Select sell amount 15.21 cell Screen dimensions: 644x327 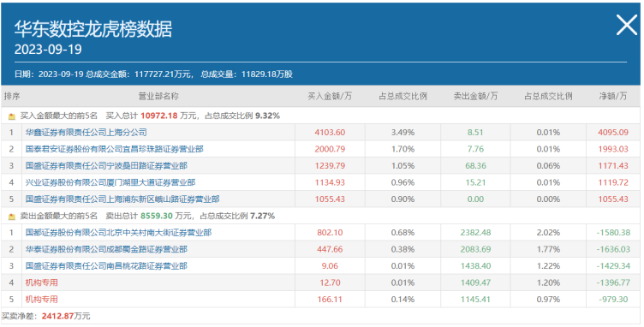pyautogui.click(x=475, y=182)
